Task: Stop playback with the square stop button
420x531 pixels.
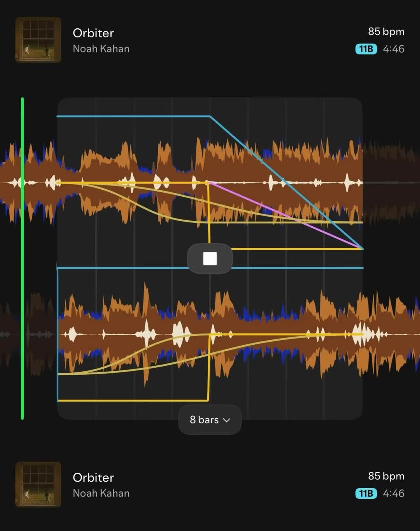Action: point(210,259)
